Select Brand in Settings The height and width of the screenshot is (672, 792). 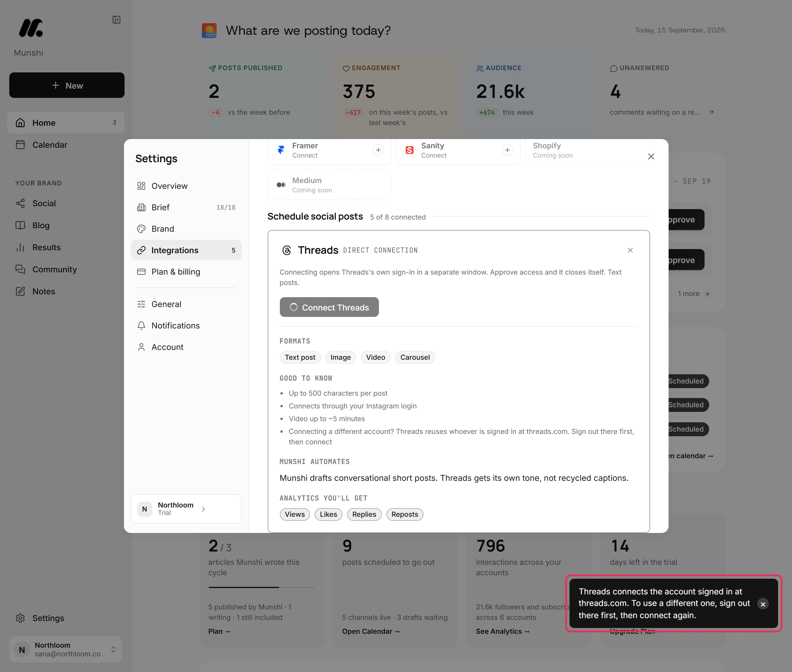186,229
